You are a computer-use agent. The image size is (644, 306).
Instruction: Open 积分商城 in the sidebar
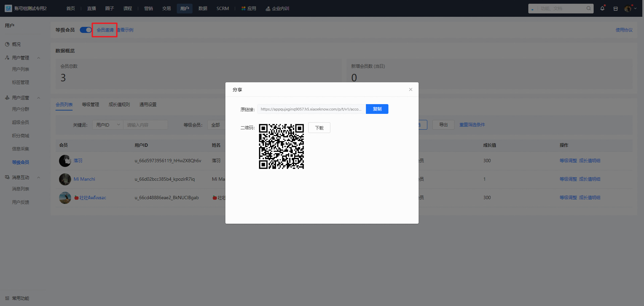(21, 136)
